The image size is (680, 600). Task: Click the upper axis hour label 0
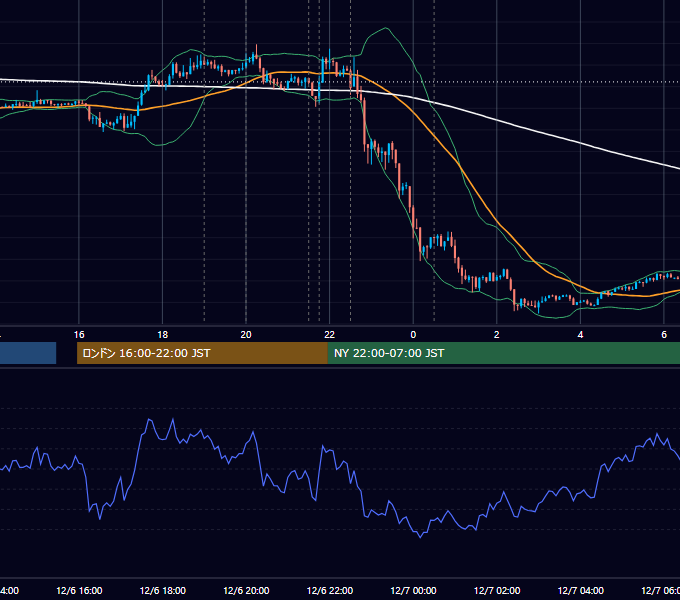pos(413,335)
